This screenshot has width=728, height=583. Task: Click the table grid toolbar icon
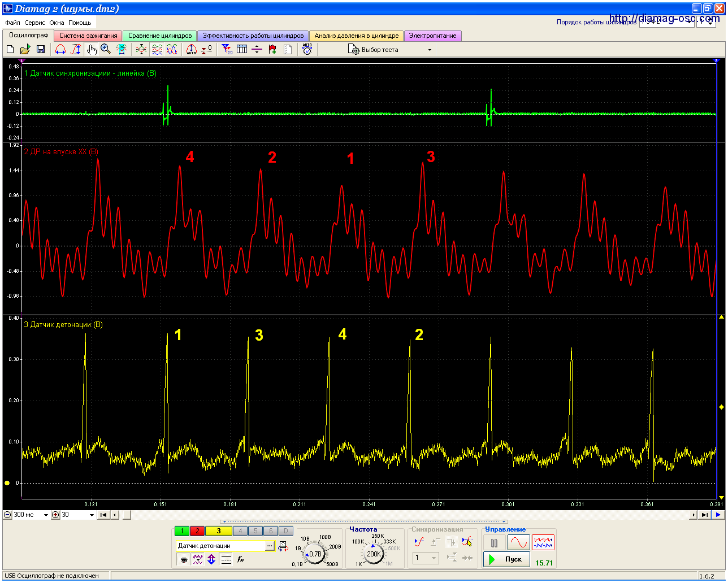[x=242, y=50]
